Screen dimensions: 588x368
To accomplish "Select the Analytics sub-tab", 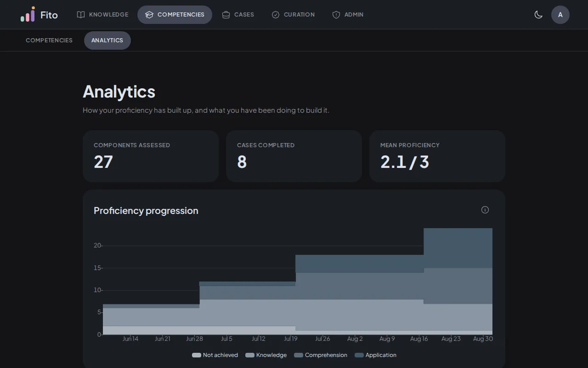I will coord(107,40).
